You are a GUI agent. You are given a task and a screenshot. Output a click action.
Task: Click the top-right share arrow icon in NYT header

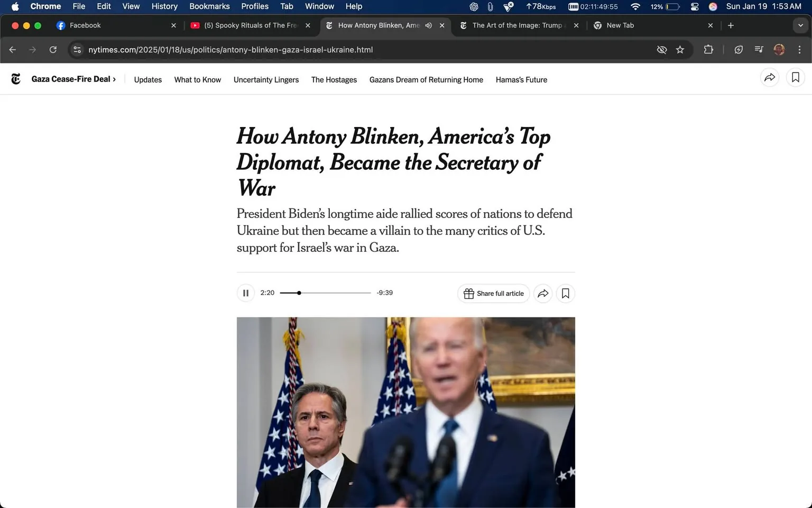pyautogui.click(x=770, y=78)
